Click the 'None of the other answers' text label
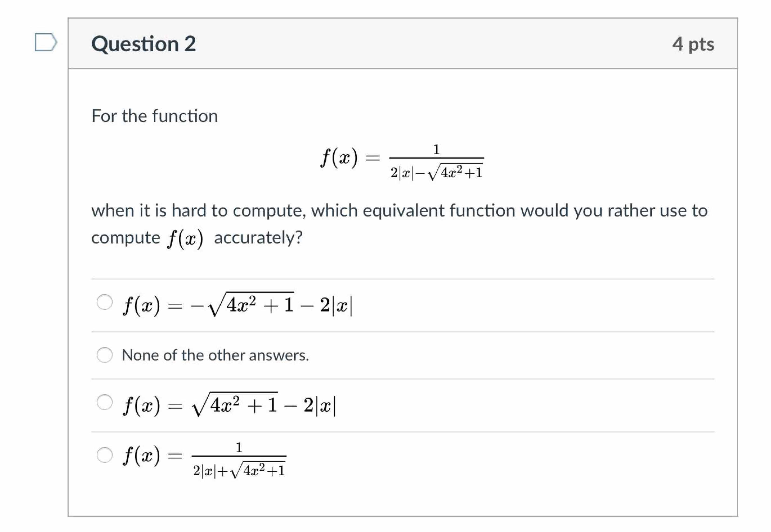 click(216, 355)
